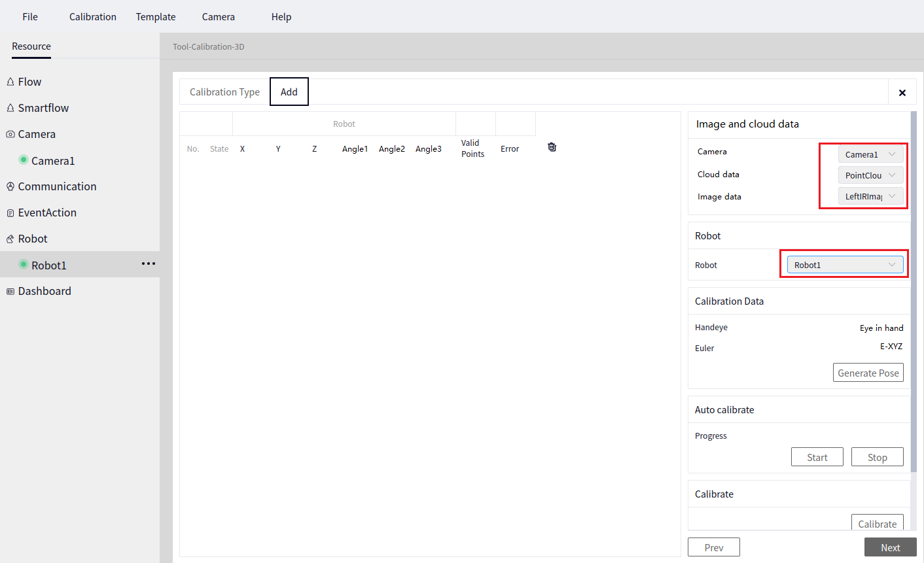The image size is (924, 563).
Task: Click the Eye in hand value
Action: pos(881,328)
